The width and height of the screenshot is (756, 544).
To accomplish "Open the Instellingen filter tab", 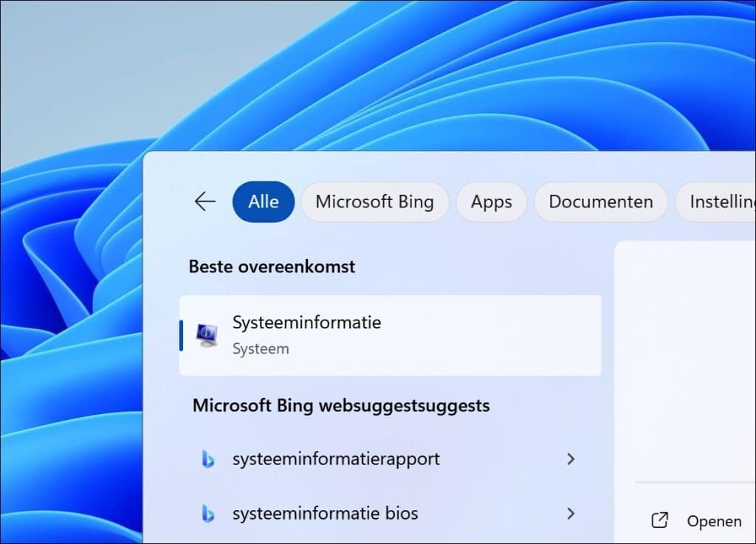I will [716, 202].
